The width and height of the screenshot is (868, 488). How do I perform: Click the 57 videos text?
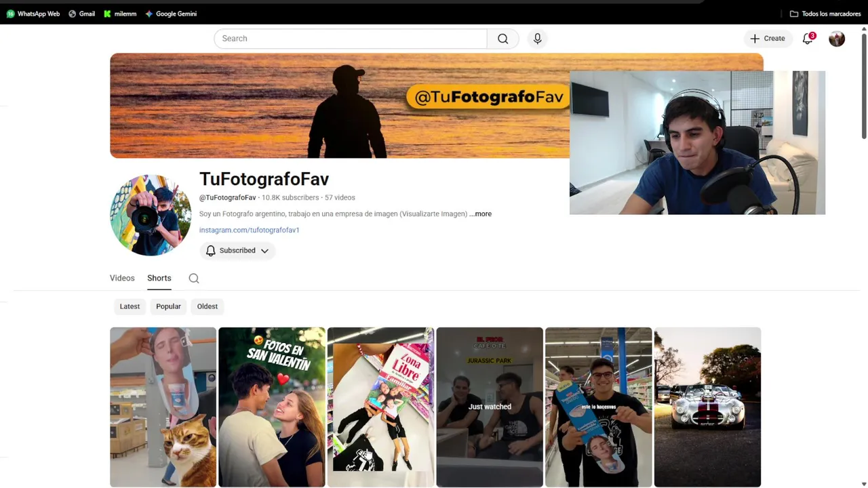[340, 197]
